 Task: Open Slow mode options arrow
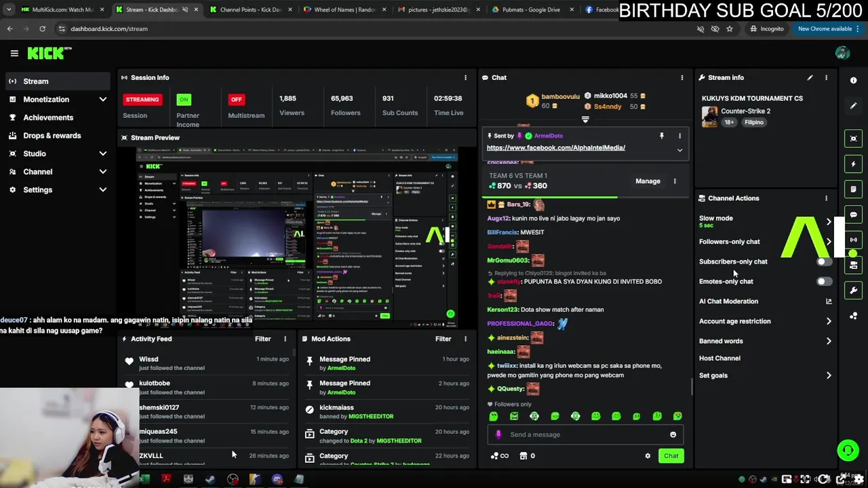click(x=829, y=222)
